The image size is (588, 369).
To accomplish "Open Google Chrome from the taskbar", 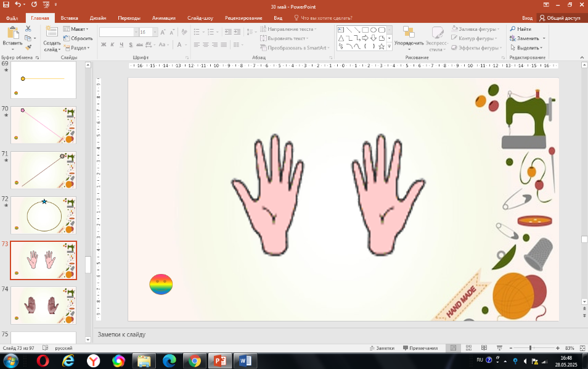I will click(x=194, y=360).
